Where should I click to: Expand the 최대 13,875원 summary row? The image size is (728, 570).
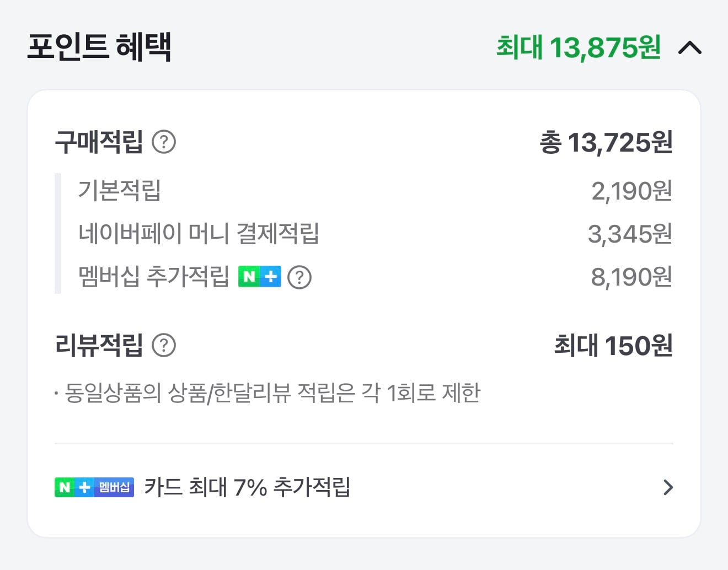pyautogui.click(x=577, y=49)
